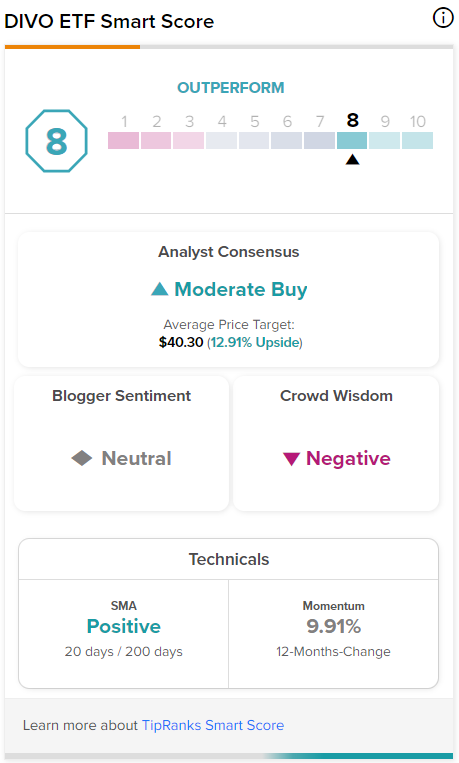This screenshot has height=763, width=459.
Task: Choose score box number 5 on scale
Action: [254, 140]
